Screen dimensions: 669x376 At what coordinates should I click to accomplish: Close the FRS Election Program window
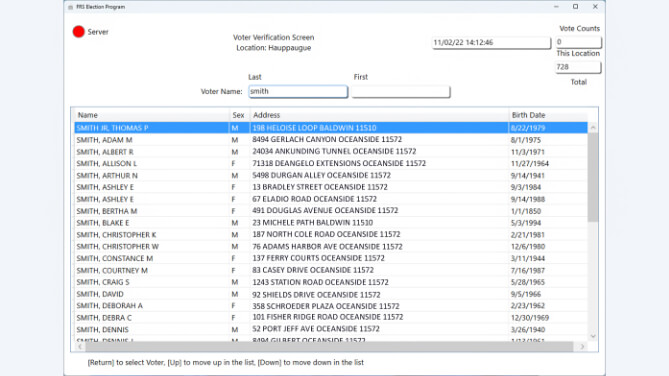(x=595, y=7)
